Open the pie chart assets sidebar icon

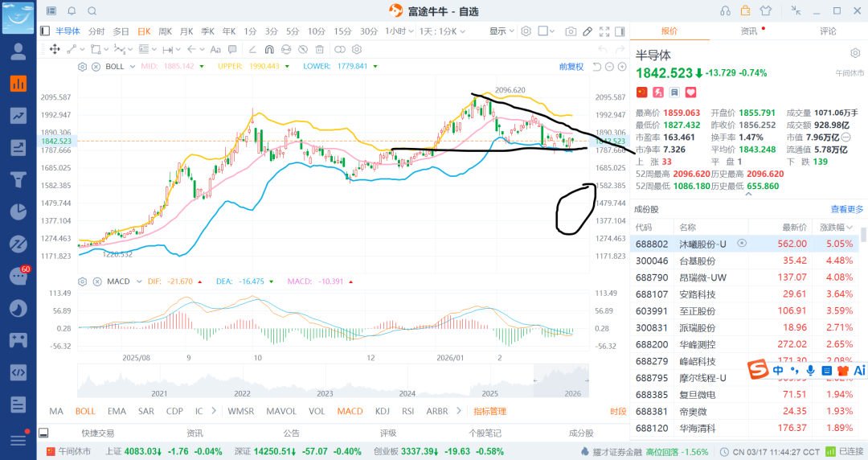[x=18, y=212]
